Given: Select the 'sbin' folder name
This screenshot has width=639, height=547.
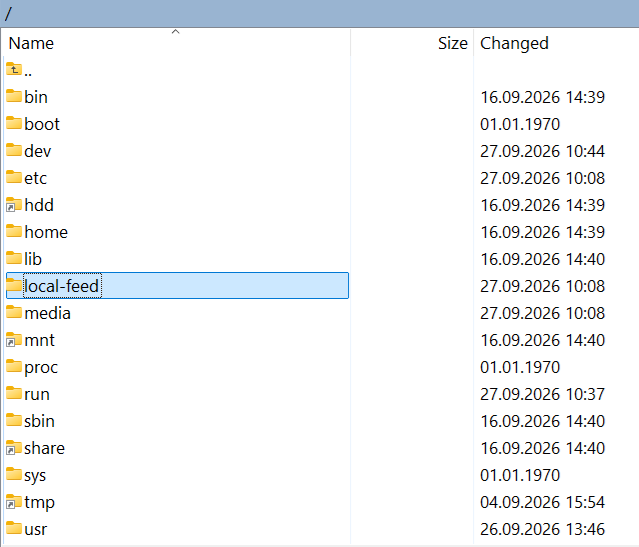Looking at the screenshot, I should (39, 421).
